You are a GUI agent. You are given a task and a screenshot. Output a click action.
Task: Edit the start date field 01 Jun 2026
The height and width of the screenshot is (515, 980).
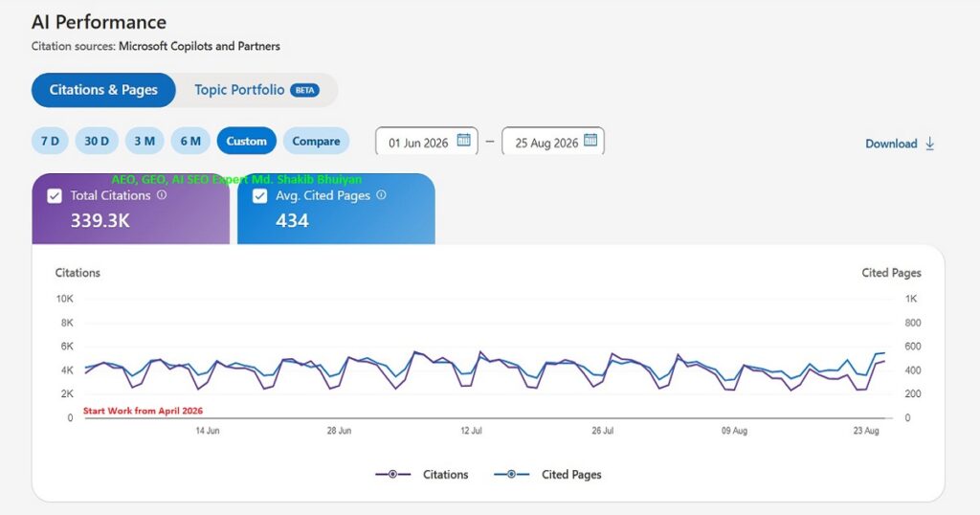click(x=427, y=142)
